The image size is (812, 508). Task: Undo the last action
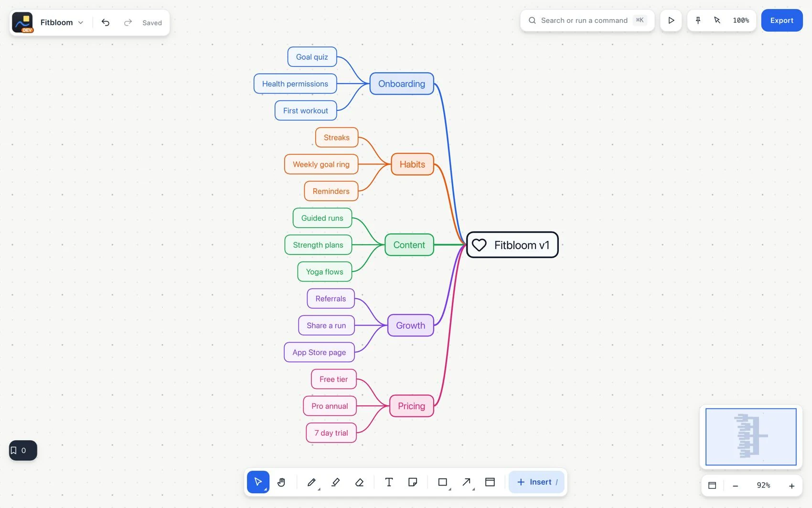[x=106, y=22]
